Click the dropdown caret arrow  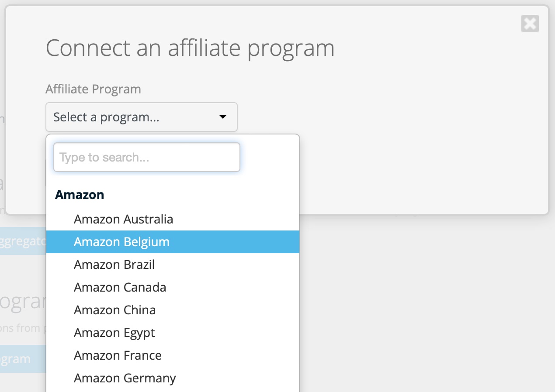tap(222, 117)
